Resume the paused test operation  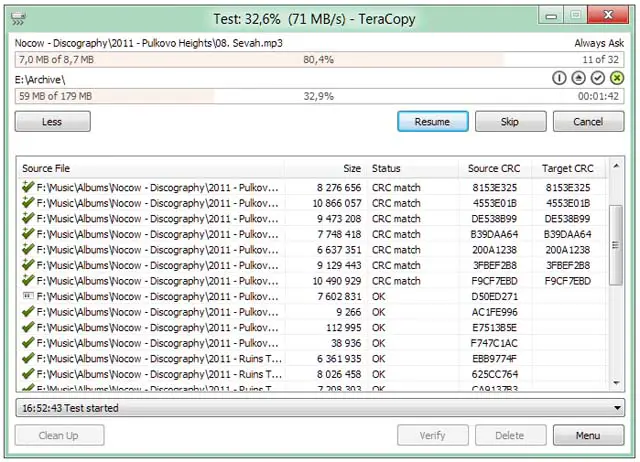click(433, 122)
